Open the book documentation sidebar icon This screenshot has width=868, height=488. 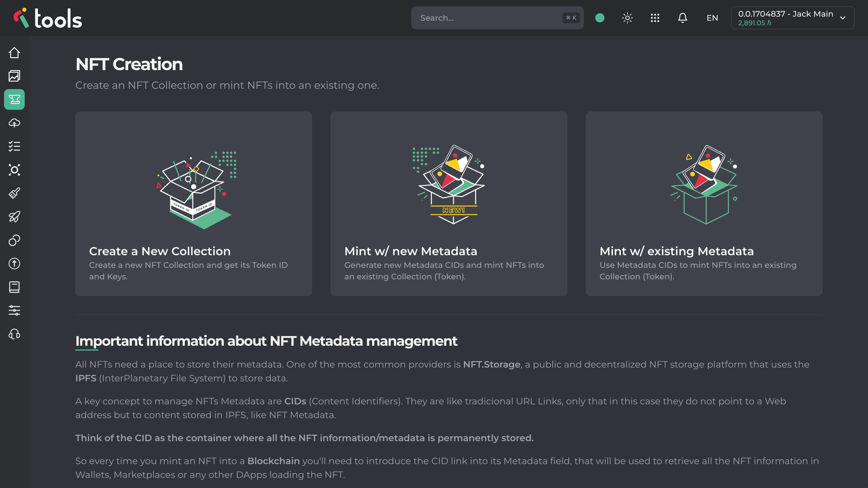(14, 287)
